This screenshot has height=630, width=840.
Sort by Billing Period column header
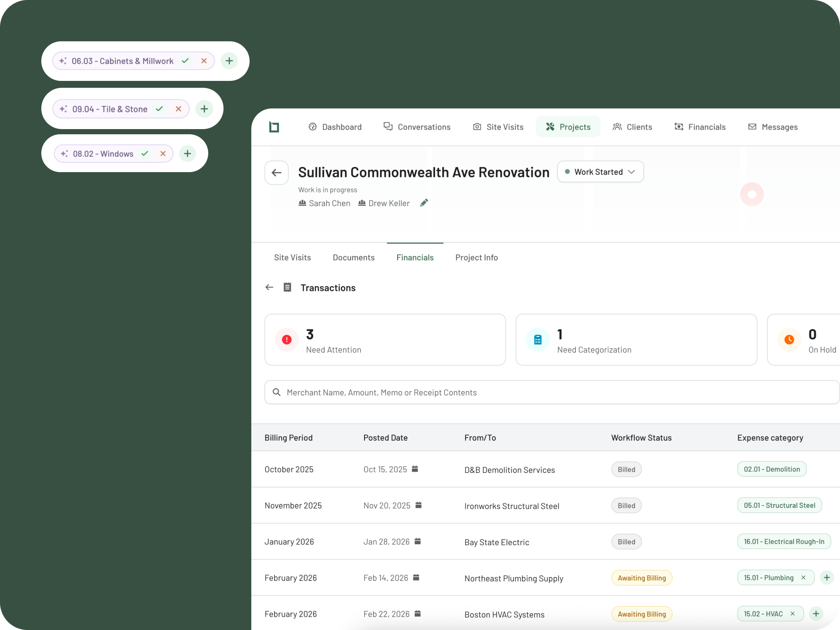289,438
